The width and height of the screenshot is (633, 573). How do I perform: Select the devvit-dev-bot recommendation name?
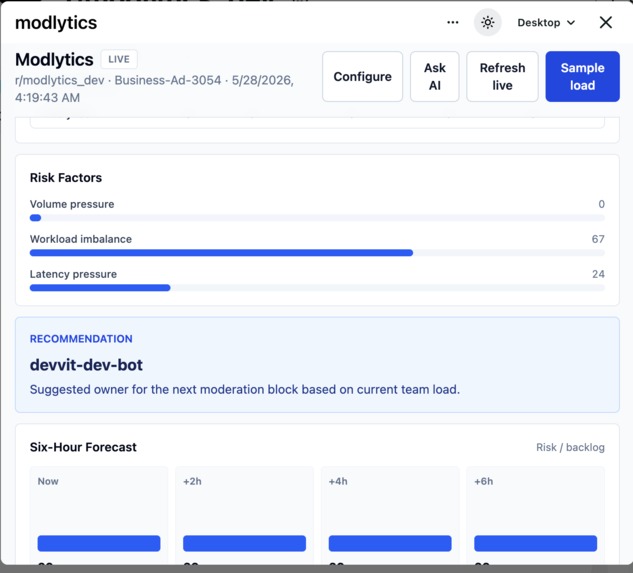click(86, 365)
